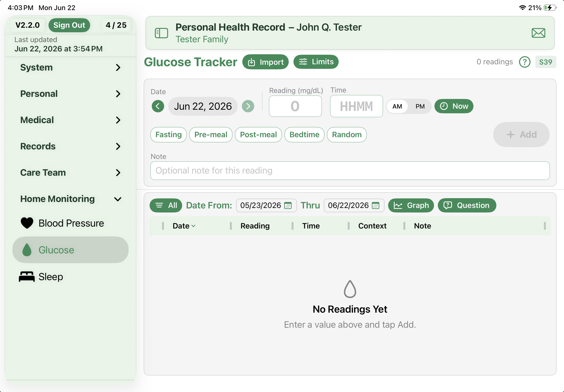Select Glucose droplet item in sidebar

(x=70, y=250)
